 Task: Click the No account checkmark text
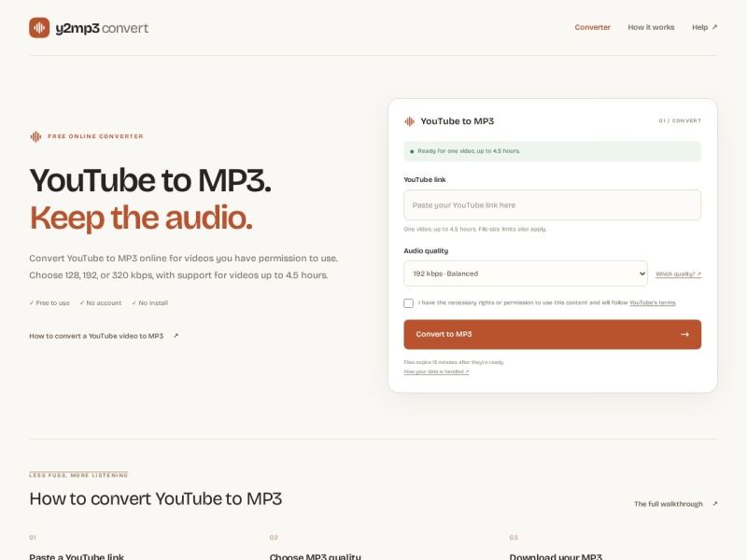(101, 302)
